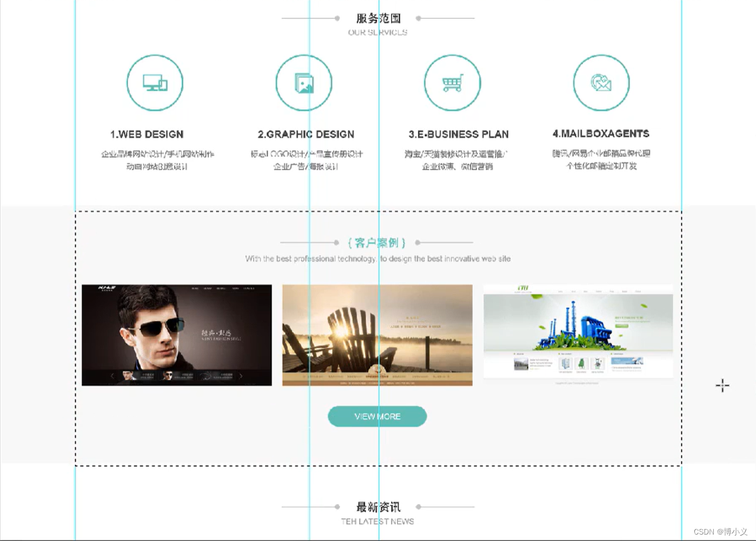Open the sunset beach chair case thumbnail
The height and width of the screenshot is (541, 756).
[377, 335]
